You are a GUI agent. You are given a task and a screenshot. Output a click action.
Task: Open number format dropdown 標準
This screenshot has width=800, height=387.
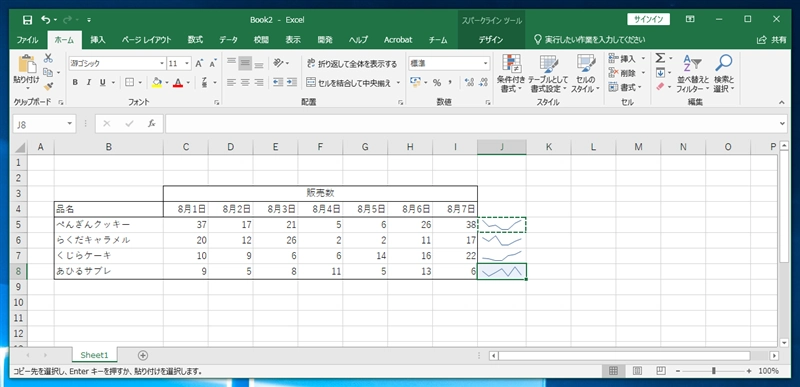pos(485,64)
